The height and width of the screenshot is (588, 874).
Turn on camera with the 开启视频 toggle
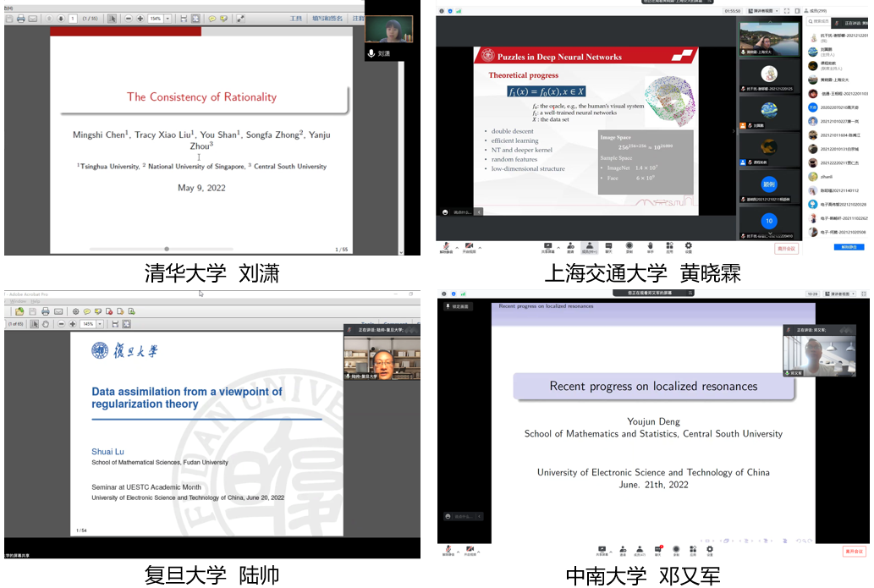(469, 245)
